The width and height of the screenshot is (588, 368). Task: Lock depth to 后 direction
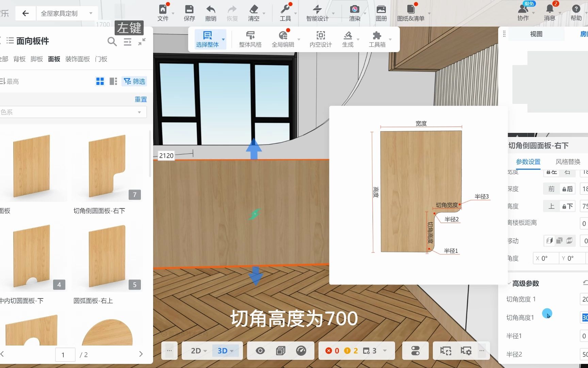pyautogui.click(x=568, y=188)
